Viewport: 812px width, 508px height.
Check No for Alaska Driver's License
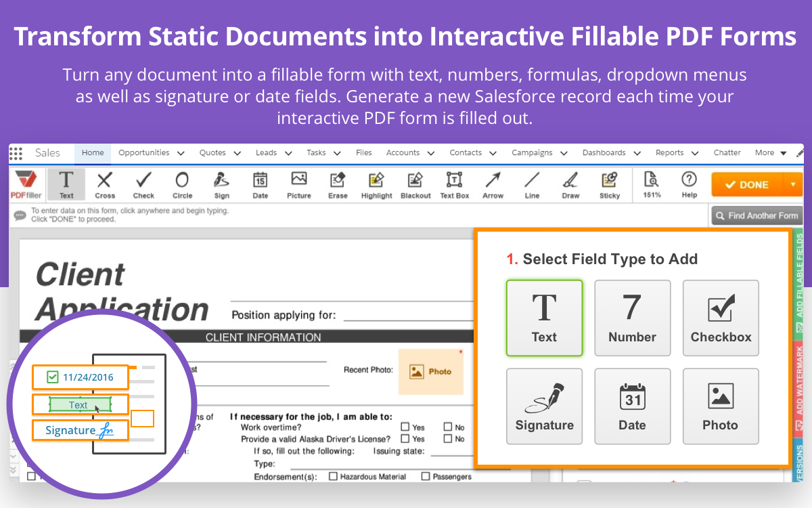click(x=448, y=439)
